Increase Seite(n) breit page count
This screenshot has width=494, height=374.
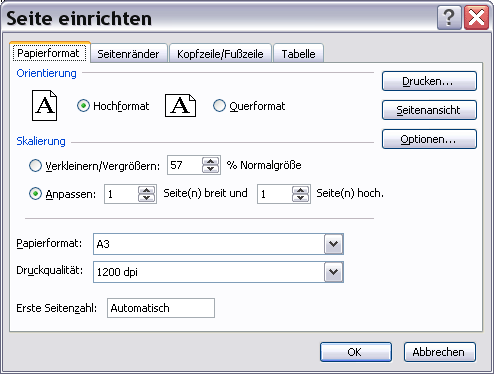[x=147, y=190]
